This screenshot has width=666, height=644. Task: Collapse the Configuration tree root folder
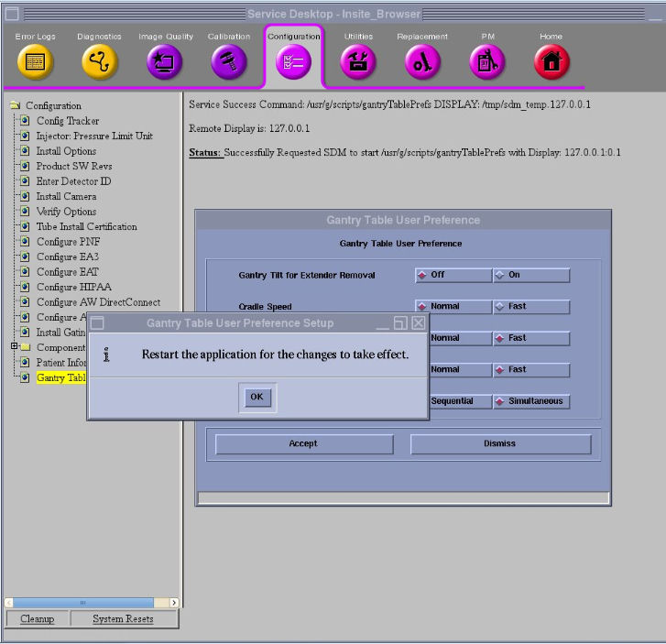tap(15, 105)
